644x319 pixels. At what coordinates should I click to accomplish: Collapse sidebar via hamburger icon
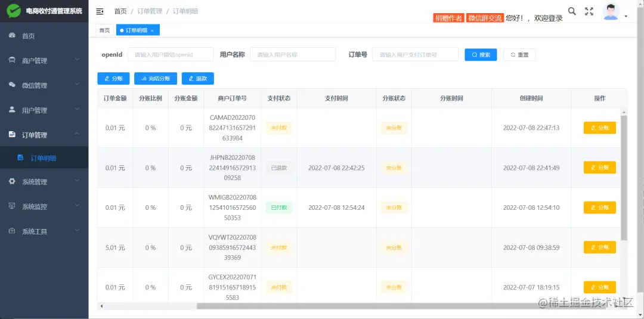tap(100, 11)
